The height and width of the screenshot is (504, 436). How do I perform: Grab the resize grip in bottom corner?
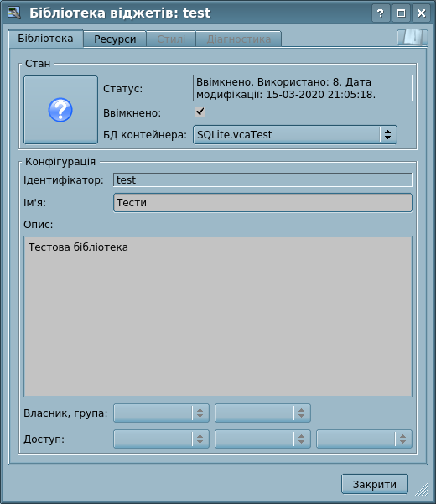coord(423,490)
